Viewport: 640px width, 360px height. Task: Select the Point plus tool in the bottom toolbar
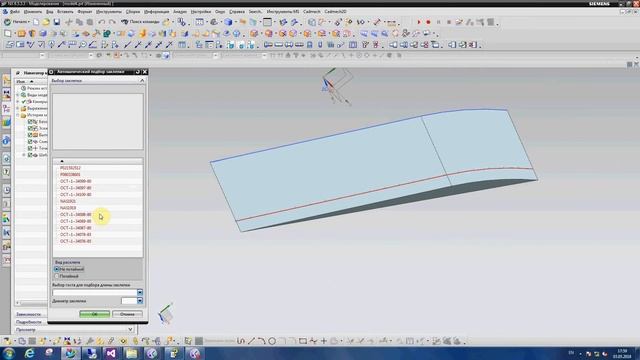(324, 341)
